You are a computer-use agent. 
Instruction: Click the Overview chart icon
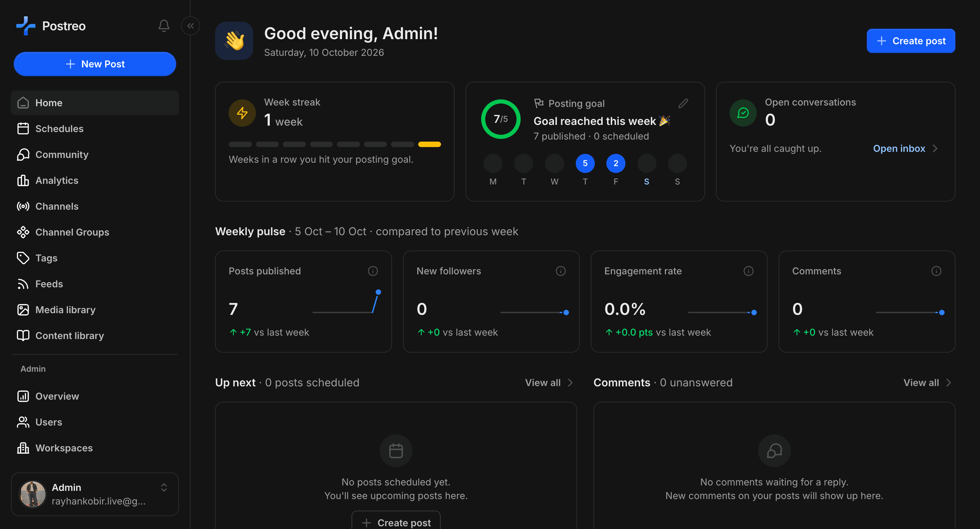pyautogui.click(x=23, y=396)
